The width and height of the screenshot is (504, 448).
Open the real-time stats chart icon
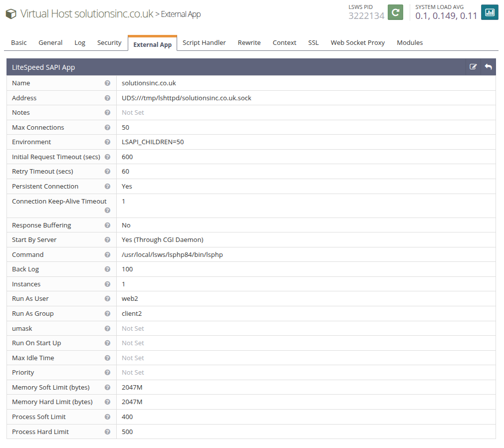[x=489, y=12]
